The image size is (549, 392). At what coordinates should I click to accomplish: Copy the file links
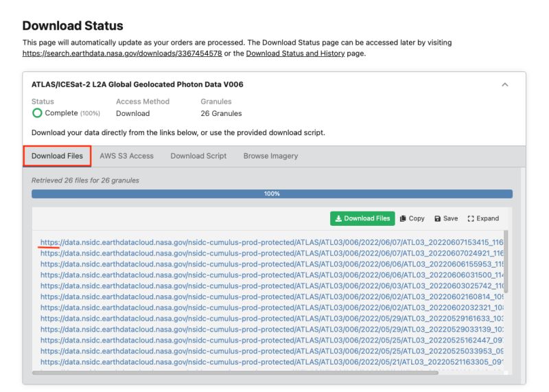(x=412, y=218)
